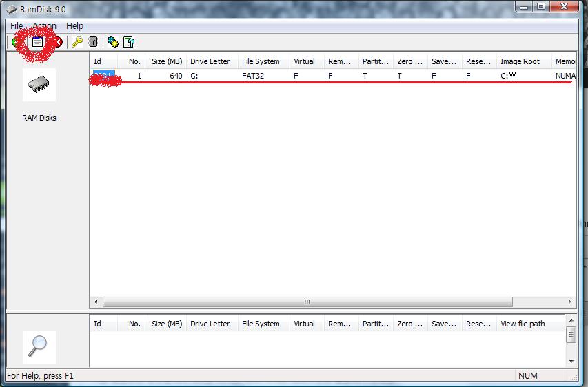This screenshot has width=588, height=387.
Task: Click the G: drive letter cell
Action: pos(194,76)
